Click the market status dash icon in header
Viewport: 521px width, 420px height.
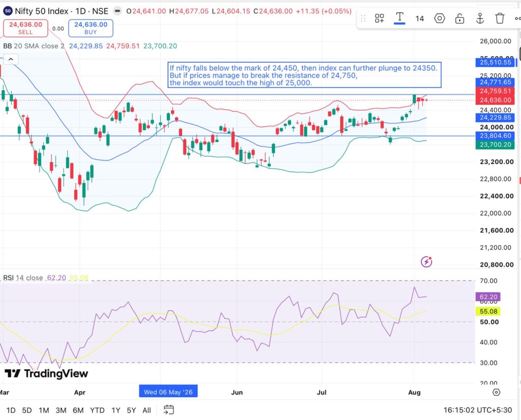coord(118,11)
